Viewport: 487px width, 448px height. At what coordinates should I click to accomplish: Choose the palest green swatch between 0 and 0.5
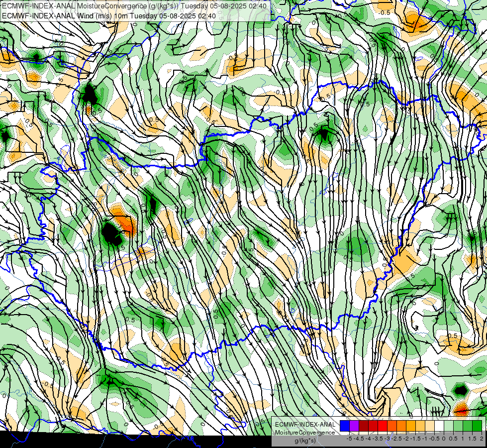tap(449, 426)
